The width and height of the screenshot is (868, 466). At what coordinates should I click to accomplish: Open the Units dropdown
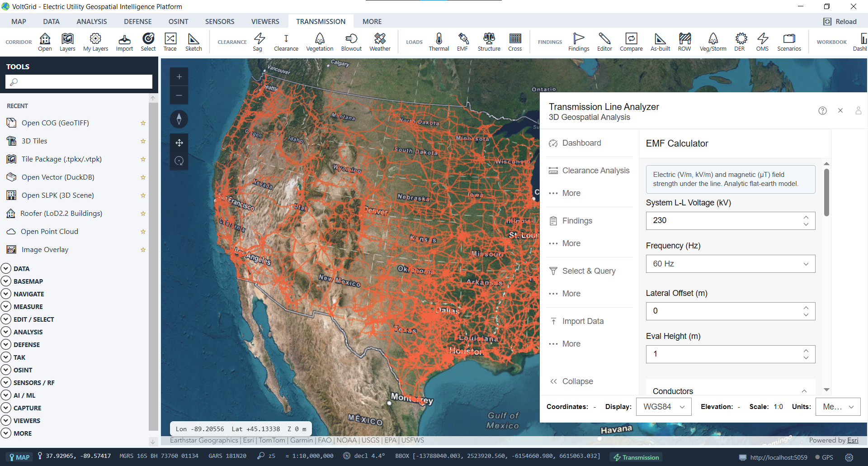[838, 407]
